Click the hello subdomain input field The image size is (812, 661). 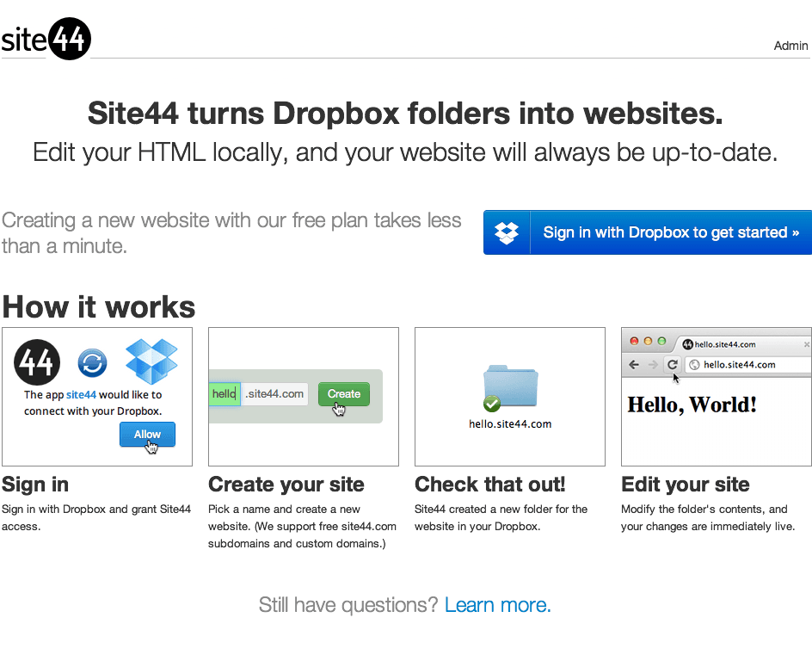click(x=225, y=394)
